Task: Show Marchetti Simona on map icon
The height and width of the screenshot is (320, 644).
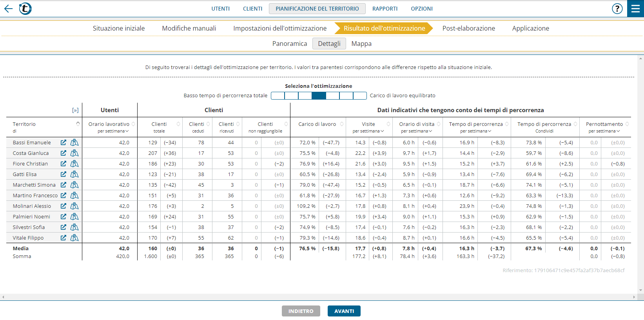Action: click(74, 185)
